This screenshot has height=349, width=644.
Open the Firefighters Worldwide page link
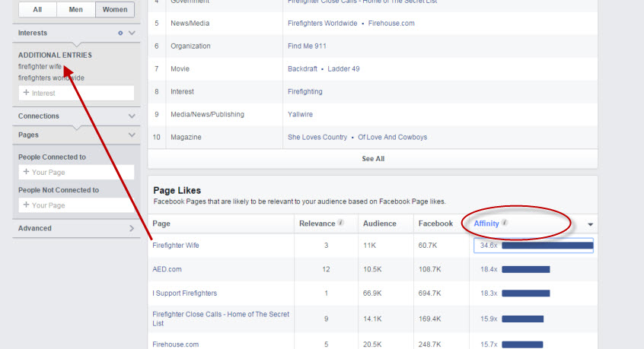click(323, 24)
